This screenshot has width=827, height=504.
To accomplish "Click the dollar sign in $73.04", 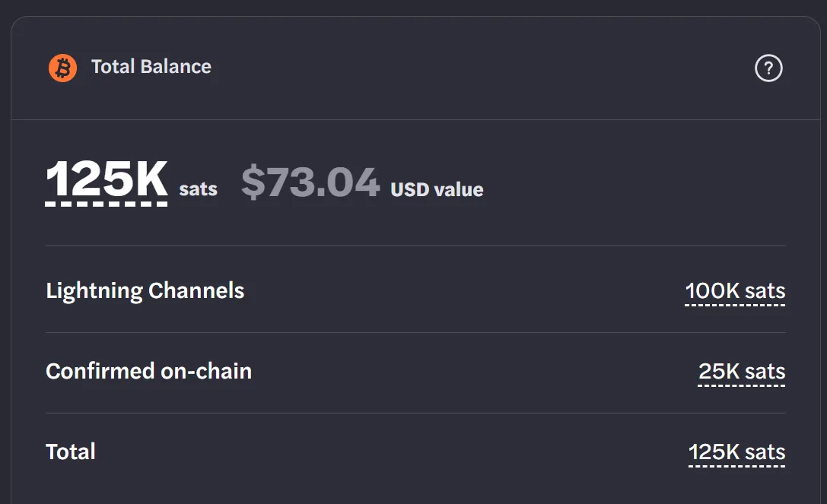I will point(253,182).
